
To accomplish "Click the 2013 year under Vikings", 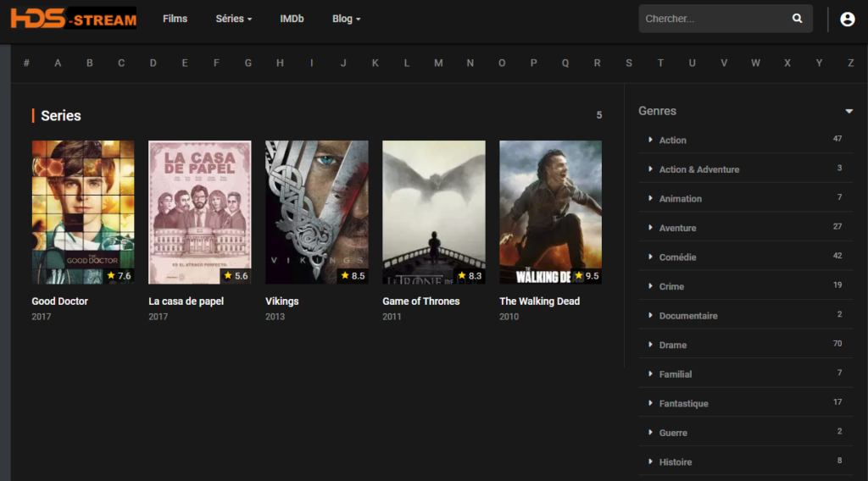I will pyautogui.click(x=275, y=317).
